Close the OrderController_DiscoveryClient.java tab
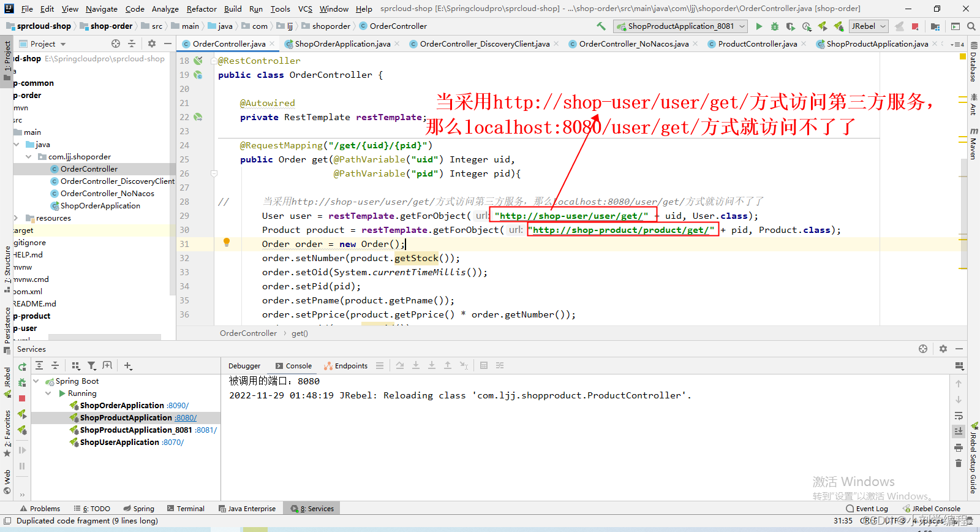Viewport: 980px width, 532px height. click(556, 44)
